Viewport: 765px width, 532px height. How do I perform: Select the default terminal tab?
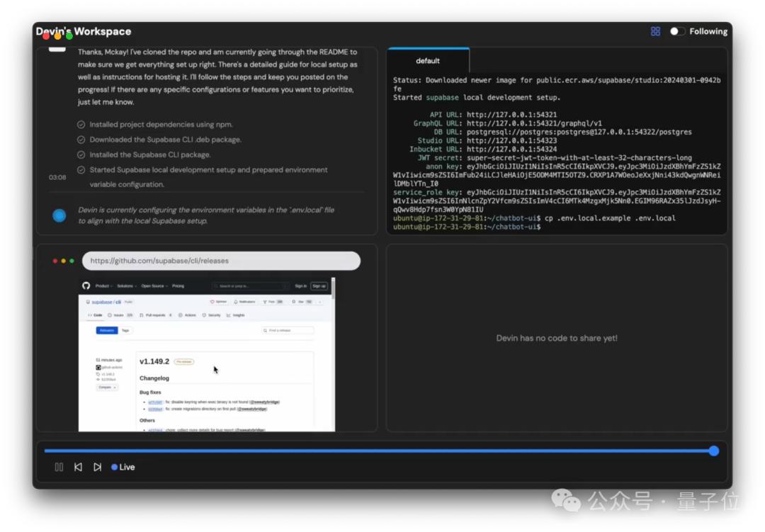tap(428, 60)
